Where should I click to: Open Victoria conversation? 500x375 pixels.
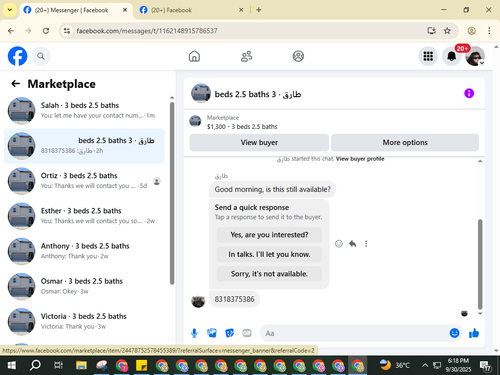tap(84, 321)
